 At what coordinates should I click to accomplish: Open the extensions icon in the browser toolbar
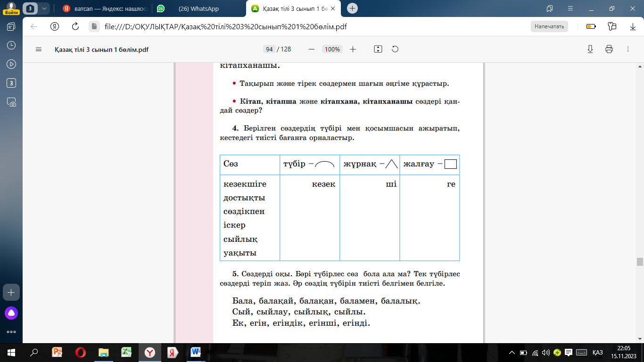[612, 26]
